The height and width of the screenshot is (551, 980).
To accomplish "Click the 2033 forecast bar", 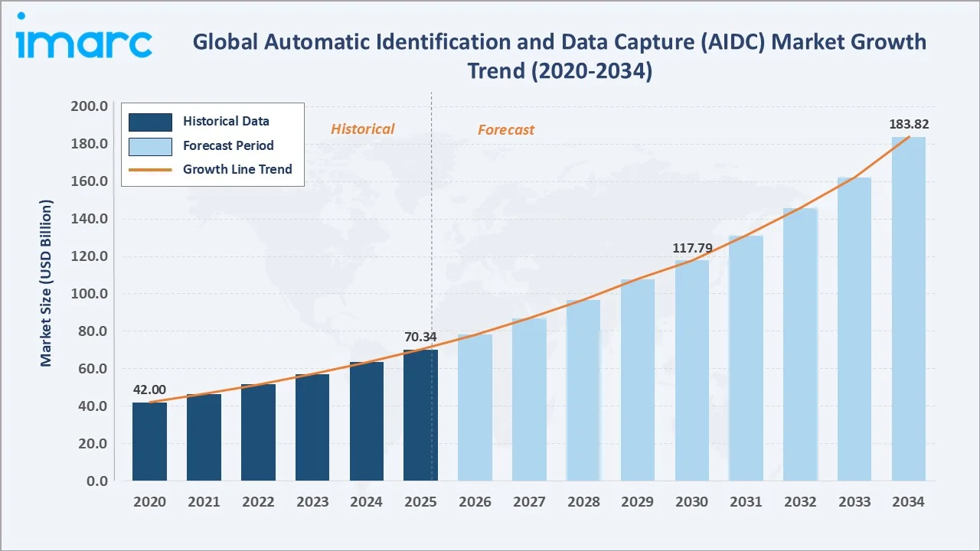I will [x=854, y=329].
